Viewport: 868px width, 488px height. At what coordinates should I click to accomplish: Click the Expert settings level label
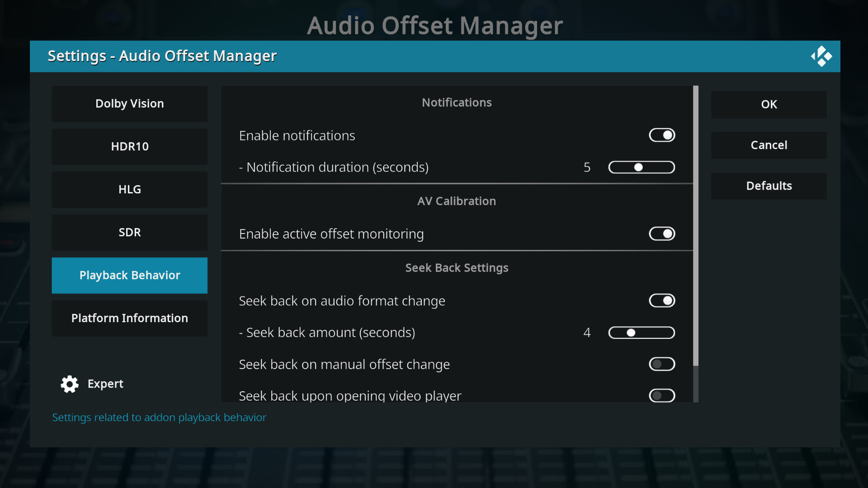pos(105,384)
